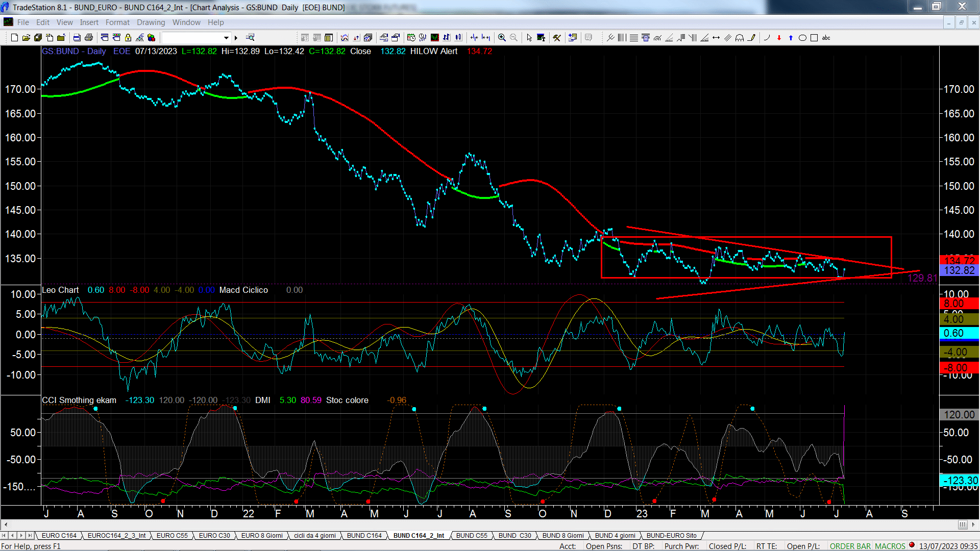The height and width of the screenshot is (551, 980).
Task: Select the Zoom In magnifier tool
Action: pos(502,38)
